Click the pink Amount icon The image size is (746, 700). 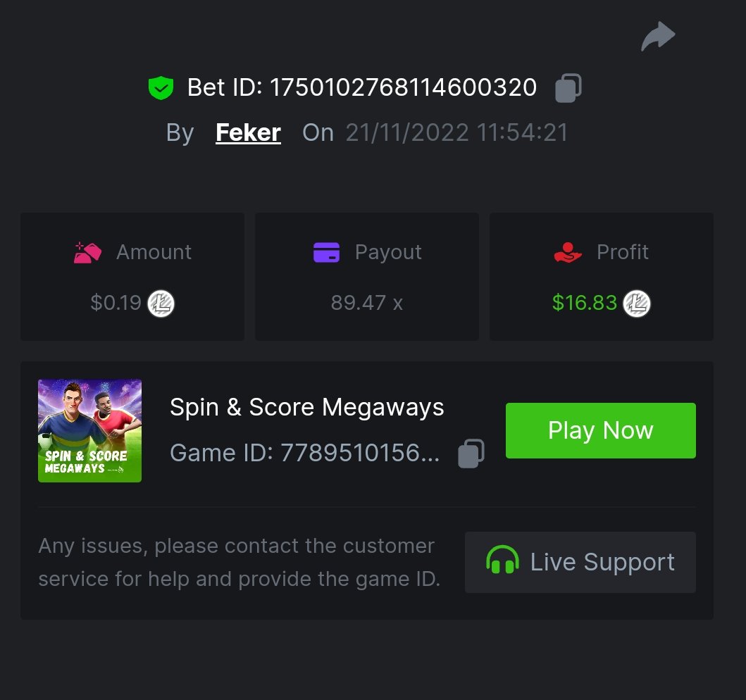tap(88, 252)
